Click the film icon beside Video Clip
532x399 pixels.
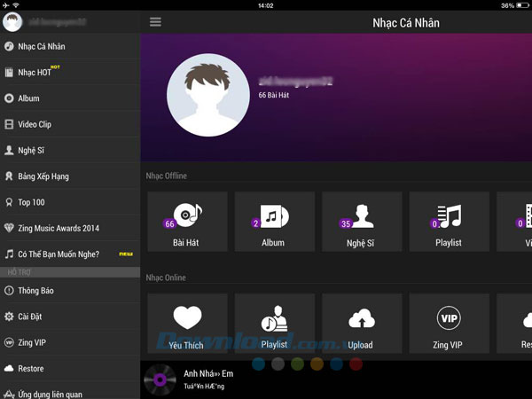[9, 124]
